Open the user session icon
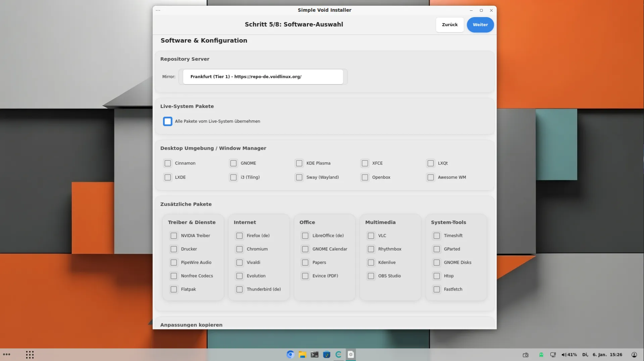Image resolution: width=644 pixels, height=361 pixels. (x=634, y=355)
